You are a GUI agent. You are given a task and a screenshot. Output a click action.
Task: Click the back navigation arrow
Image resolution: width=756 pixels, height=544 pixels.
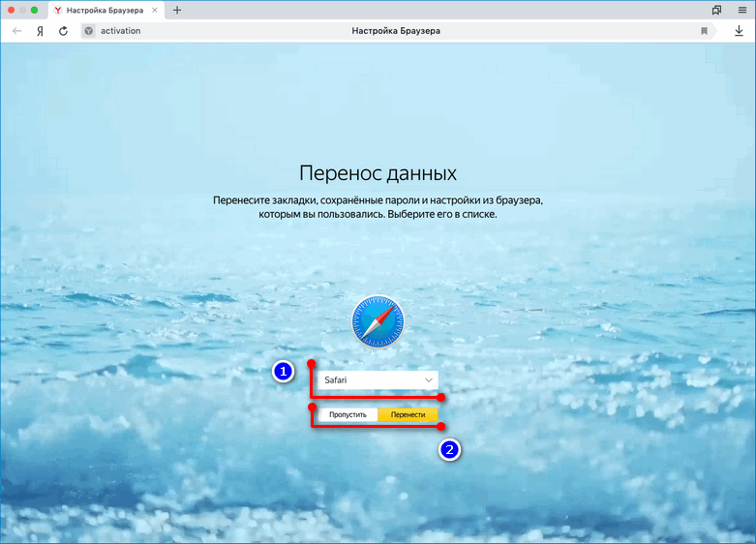[16, 31]
